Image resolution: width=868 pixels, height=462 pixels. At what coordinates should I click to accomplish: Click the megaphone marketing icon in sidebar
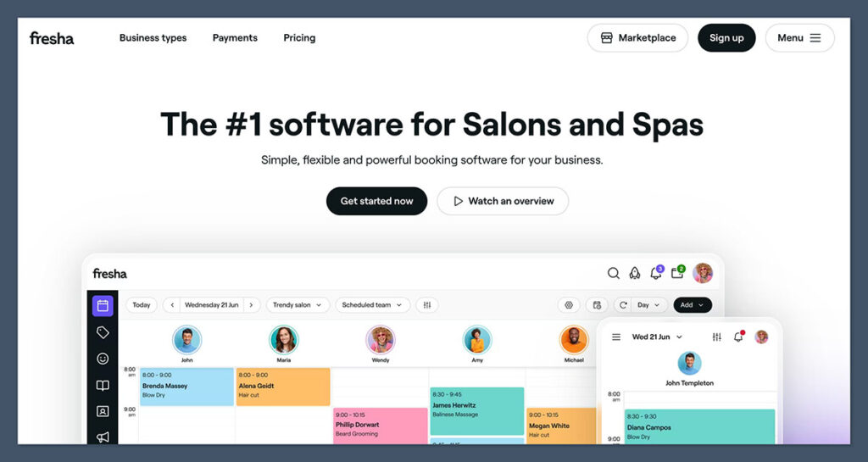pos(103,437)
